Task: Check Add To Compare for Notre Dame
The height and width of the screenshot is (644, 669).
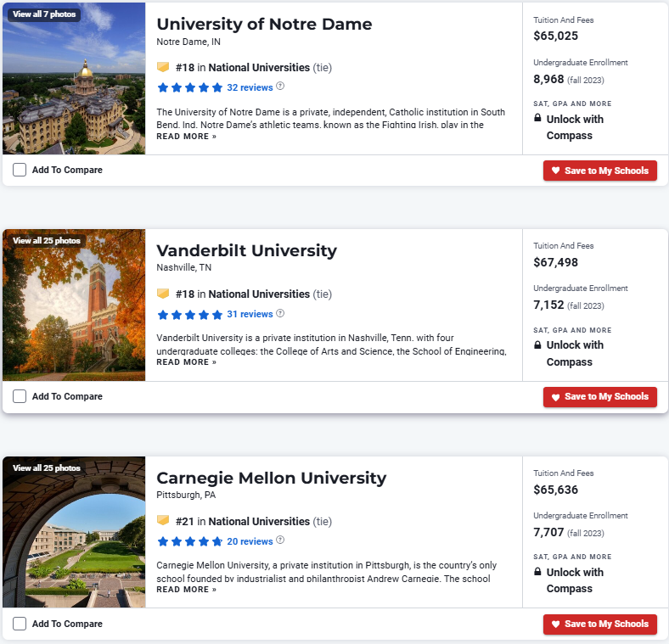Action: click(20, 170)
